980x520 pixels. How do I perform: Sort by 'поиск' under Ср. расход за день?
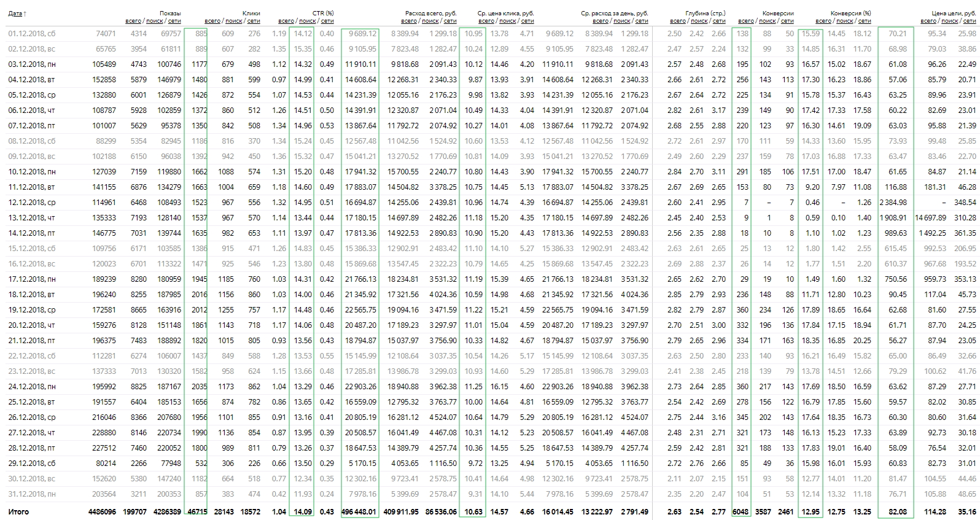click(622, 21)
